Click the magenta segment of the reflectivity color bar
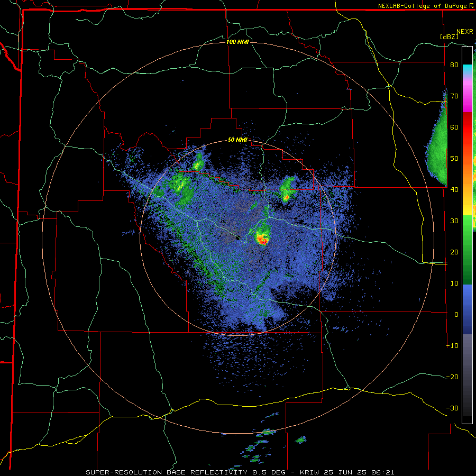This screenshot has width=476, height=476. coord(467,97)
